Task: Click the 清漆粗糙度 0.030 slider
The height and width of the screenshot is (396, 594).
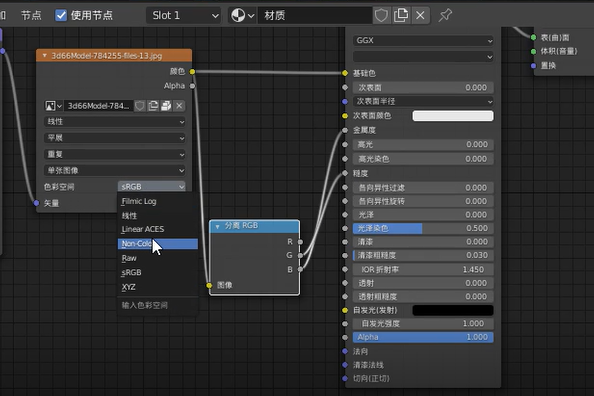Action: click(423, 255)
